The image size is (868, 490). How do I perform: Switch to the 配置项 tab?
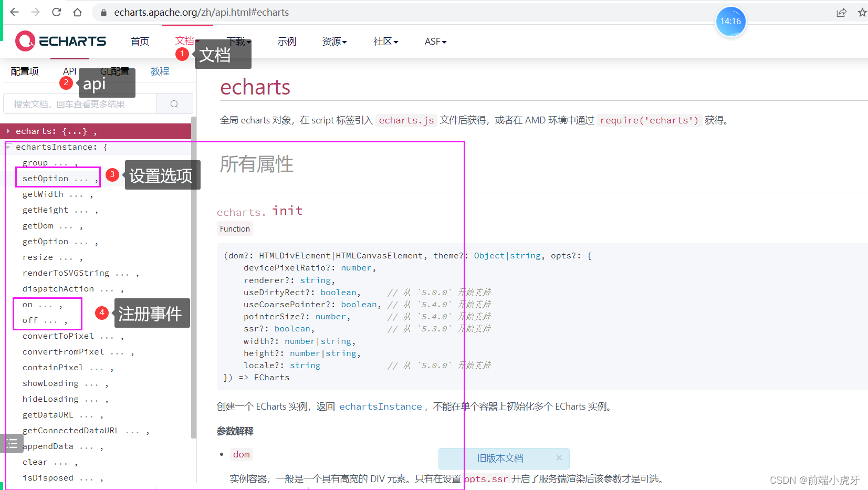click(x=25, y=71)
